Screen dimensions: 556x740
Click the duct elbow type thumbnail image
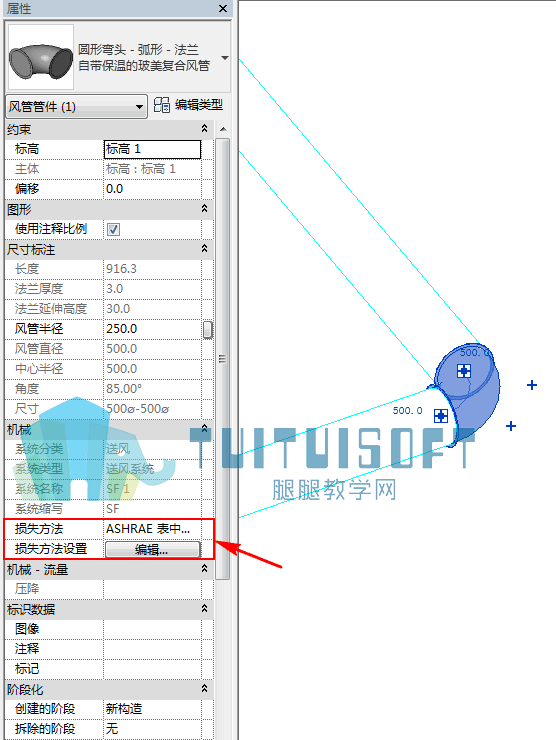click(x=41, y=57)
